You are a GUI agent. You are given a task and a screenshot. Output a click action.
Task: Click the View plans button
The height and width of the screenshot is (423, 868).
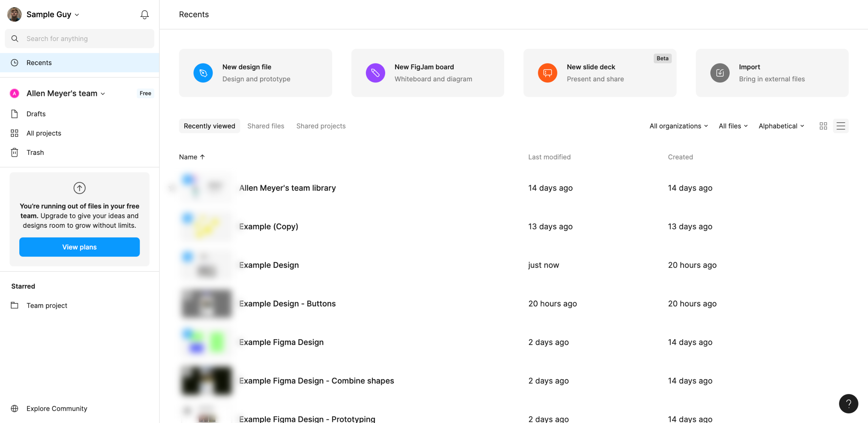(79, 247)
